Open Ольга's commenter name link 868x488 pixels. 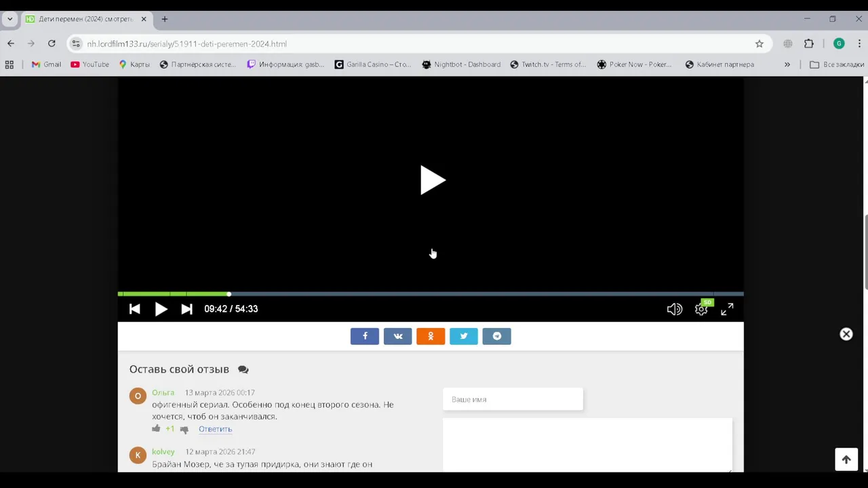pyautogui.click(x=163, y=392)
